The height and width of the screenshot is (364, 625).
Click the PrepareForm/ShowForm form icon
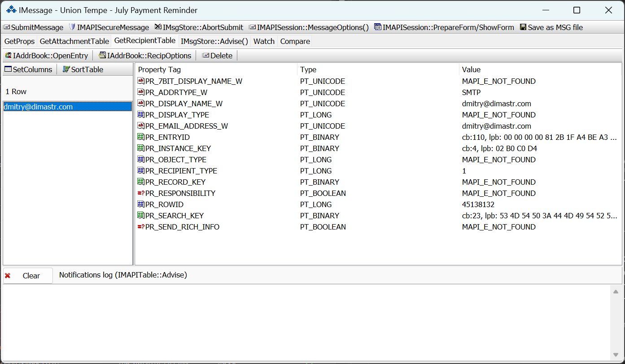pos(378,27)
